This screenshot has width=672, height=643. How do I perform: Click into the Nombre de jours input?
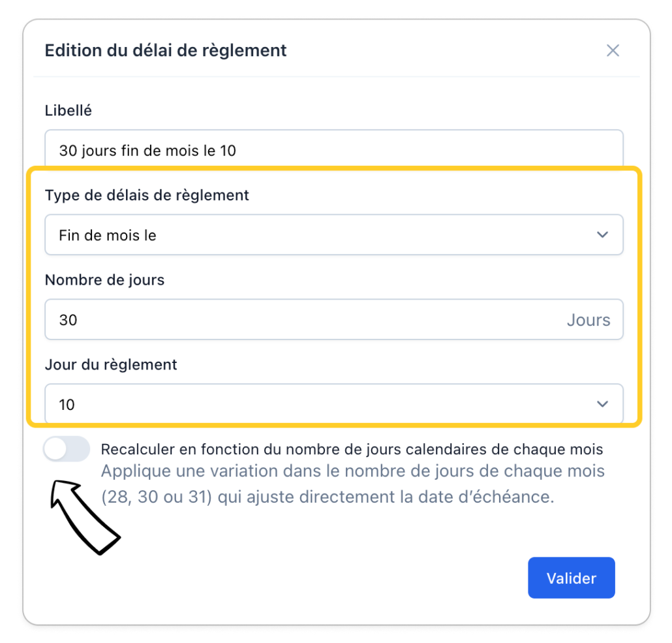click(300, 320)
